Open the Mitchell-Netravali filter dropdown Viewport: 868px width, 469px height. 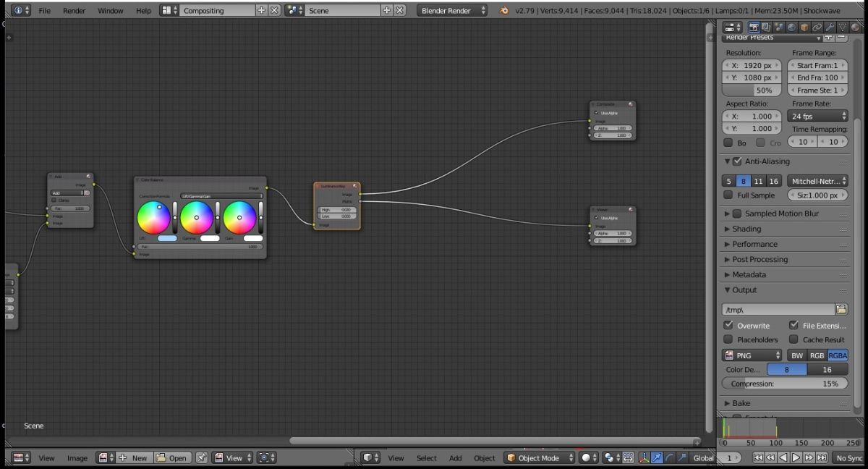pos(817,181)
